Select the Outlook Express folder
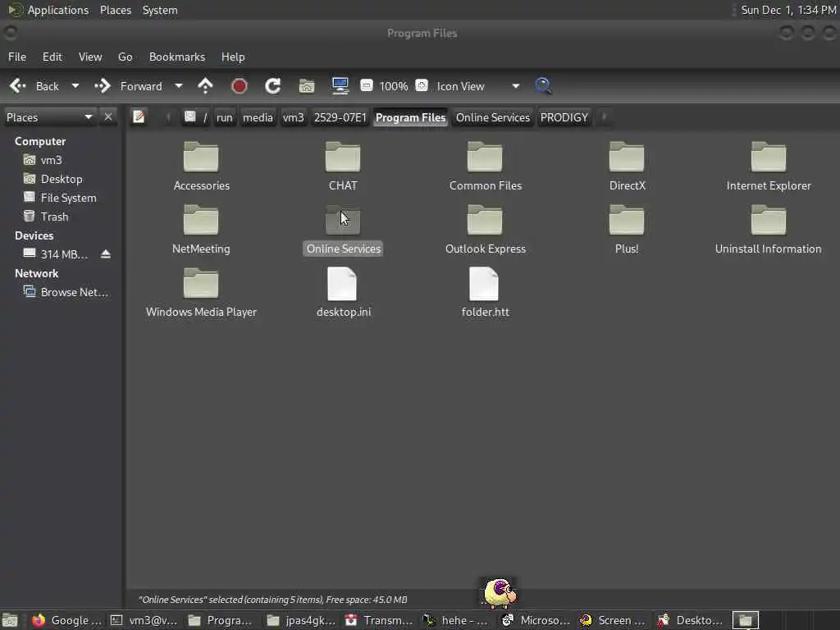The image size is (840, 630). pos(485,230)
